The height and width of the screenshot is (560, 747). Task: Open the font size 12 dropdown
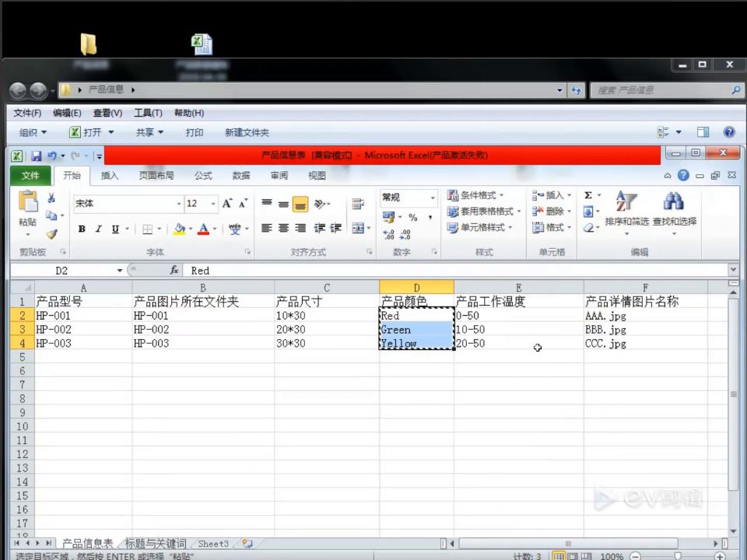[x=213, y=204]
